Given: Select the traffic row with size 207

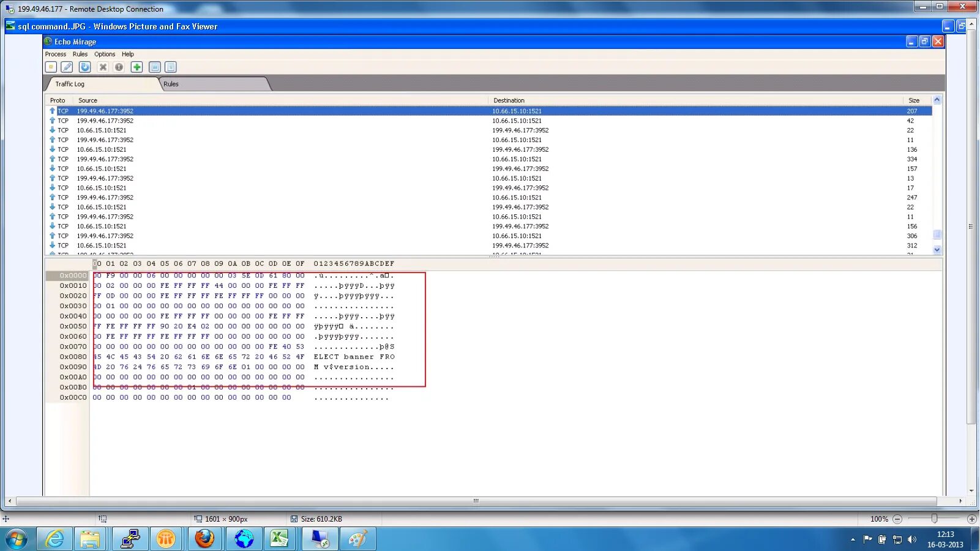Looking at the screenshot, I should click(490, 111).
